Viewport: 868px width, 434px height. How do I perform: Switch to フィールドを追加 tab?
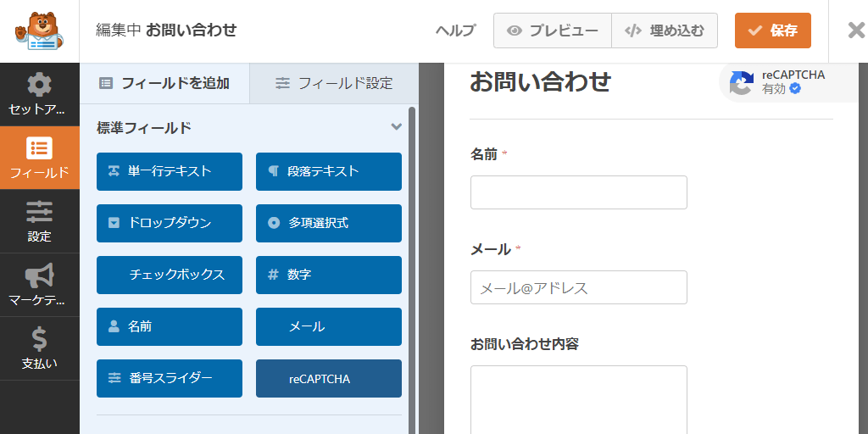click(164, 84)
